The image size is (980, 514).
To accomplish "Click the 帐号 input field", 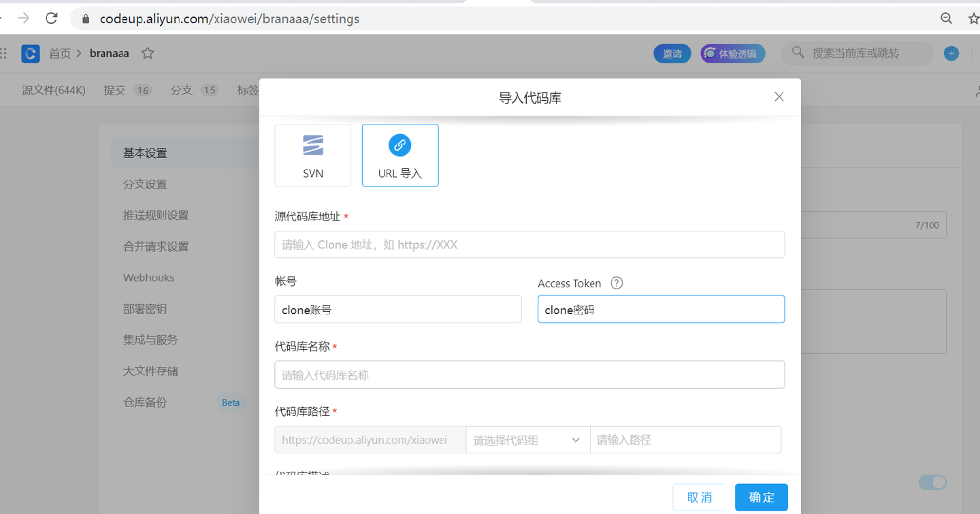I will pyautogui.click(x=398, y=309).
